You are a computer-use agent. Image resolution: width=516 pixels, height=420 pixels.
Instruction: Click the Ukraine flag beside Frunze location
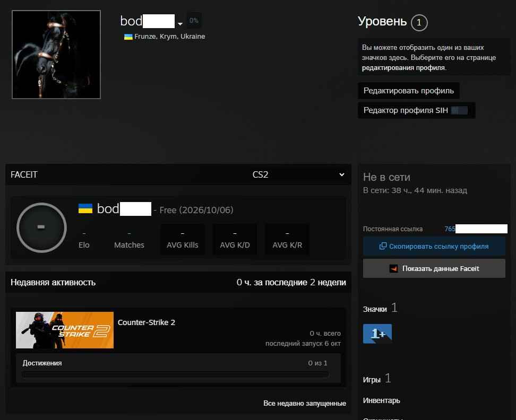[128, 37]
